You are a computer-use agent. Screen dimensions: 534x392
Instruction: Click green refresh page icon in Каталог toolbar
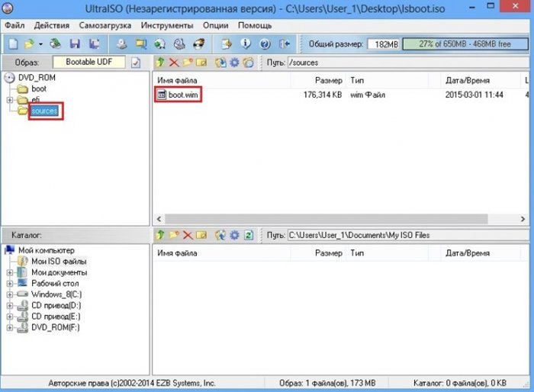[x=249, y=235]
